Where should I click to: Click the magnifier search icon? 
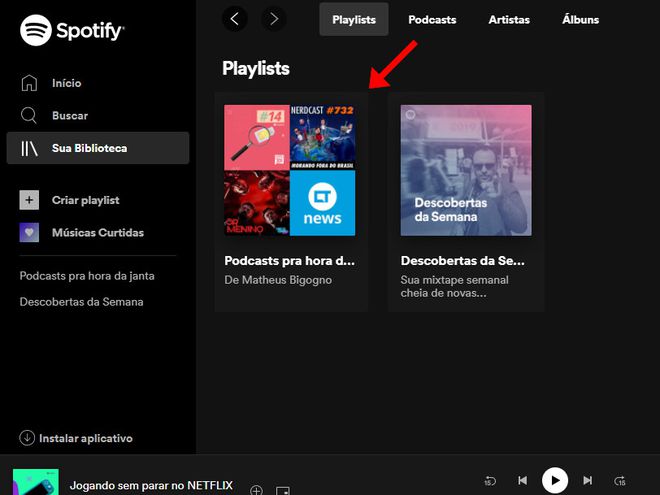pos(29,115)
